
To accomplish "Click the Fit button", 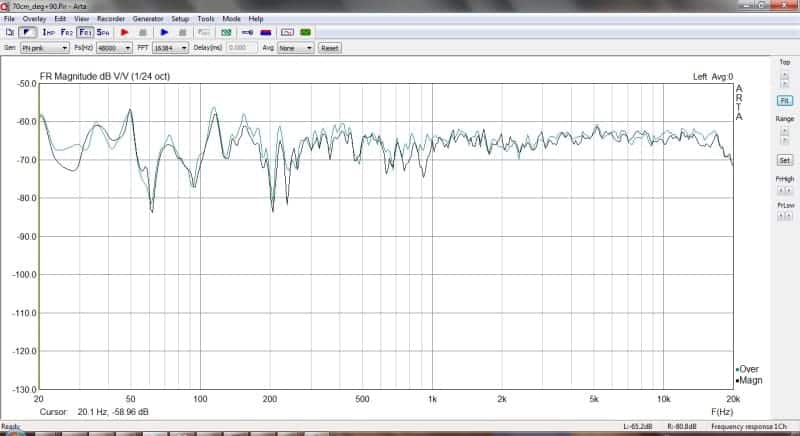I will [x=785, y=101].
